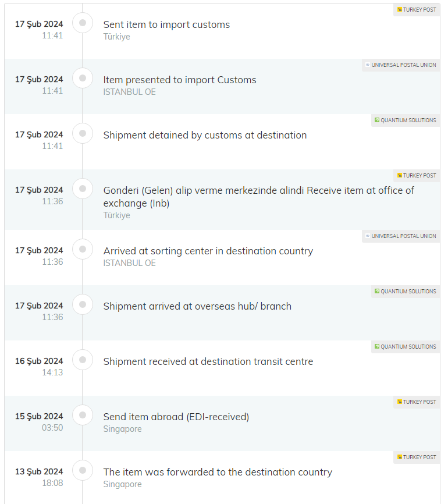Click the 'Shipment detained by customs at destination' text
The image size is (448, 504).
pyautogui.click(x=205, y=135)
